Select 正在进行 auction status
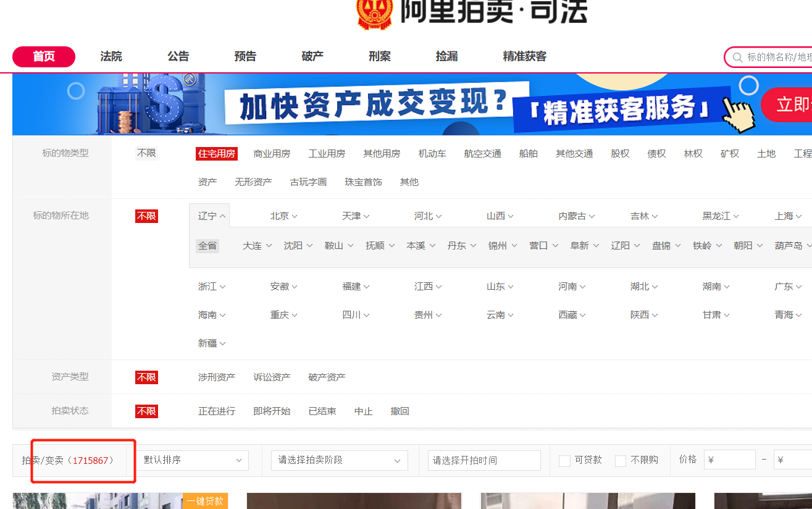 click(x=216, y=411)
